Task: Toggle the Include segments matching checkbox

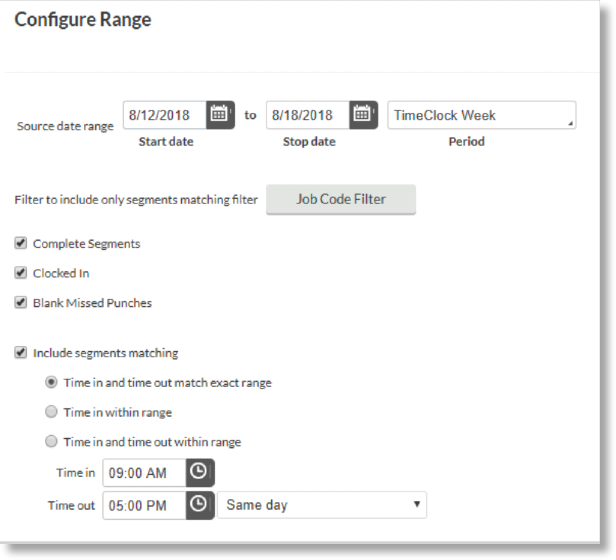Action: 20,353
